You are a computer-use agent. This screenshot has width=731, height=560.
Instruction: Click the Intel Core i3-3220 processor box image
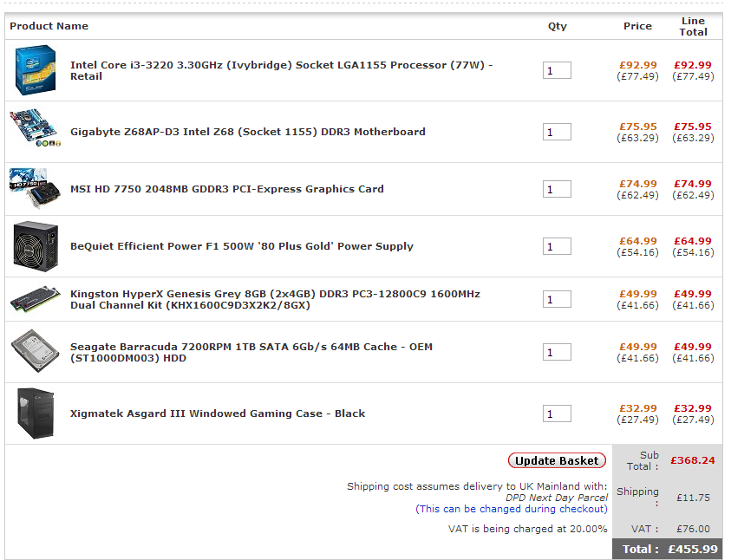tap(36, 70)
